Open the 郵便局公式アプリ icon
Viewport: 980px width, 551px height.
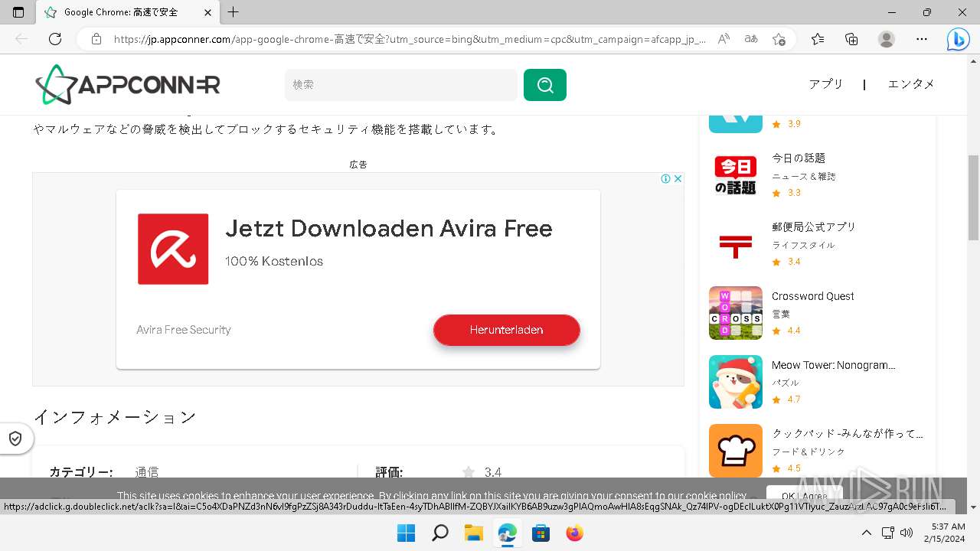tap(736, 244)
